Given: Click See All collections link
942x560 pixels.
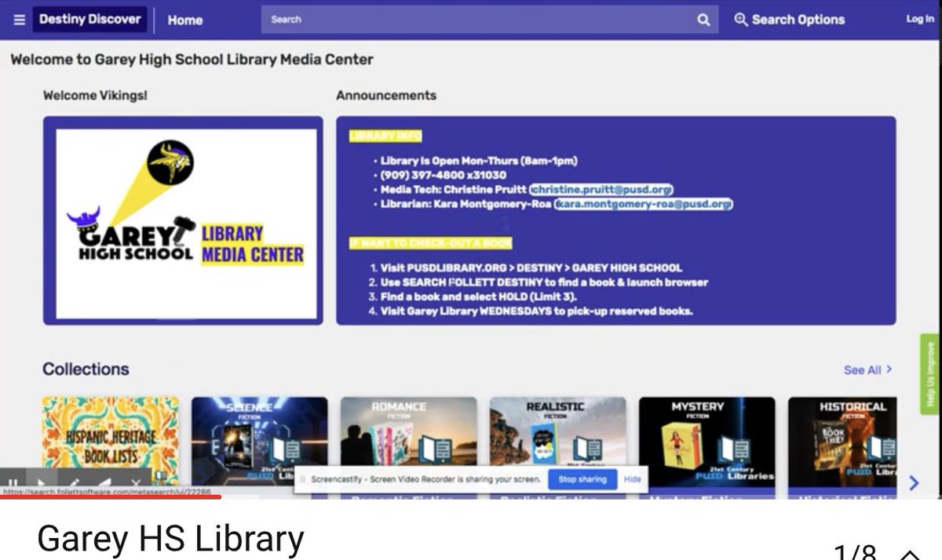Looking at the screenshot, I should (867, 369).
